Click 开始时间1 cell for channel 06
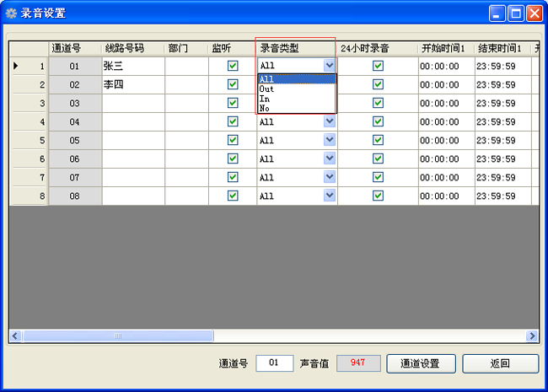The height and width of the screenshot is (392, 548). (x=446, y=158)
